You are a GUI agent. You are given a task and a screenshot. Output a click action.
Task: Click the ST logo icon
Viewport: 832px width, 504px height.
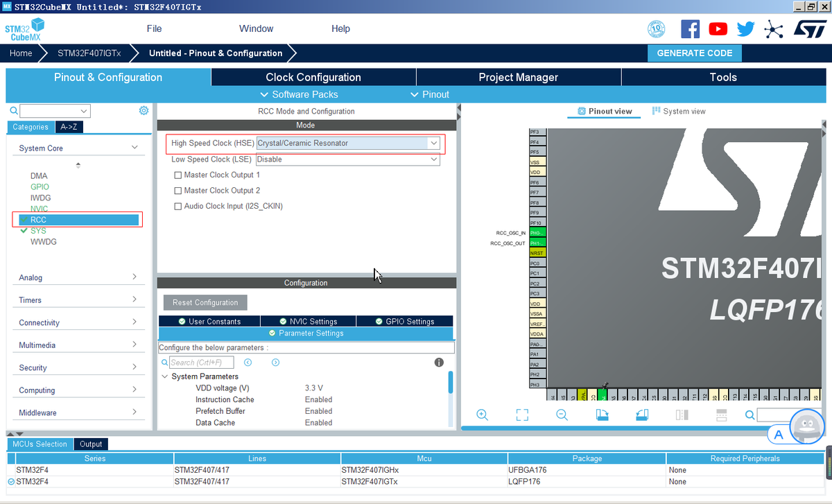(809, 28)
